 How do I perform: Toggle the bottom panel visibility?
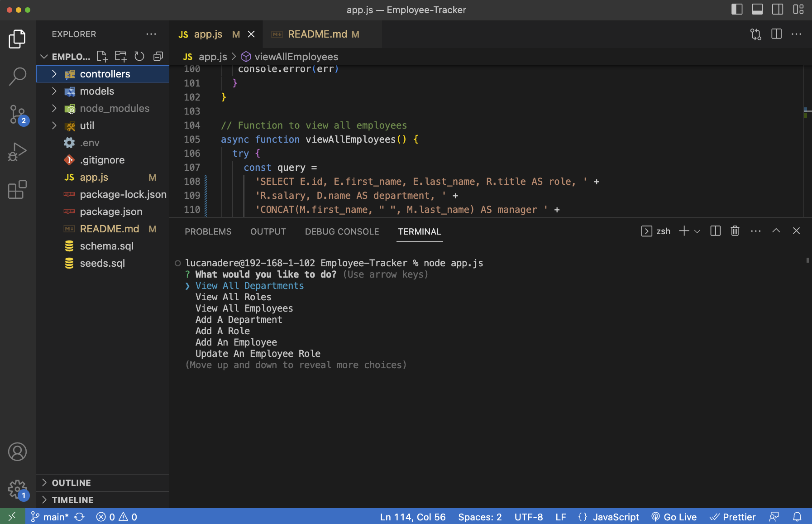[757, 9]
